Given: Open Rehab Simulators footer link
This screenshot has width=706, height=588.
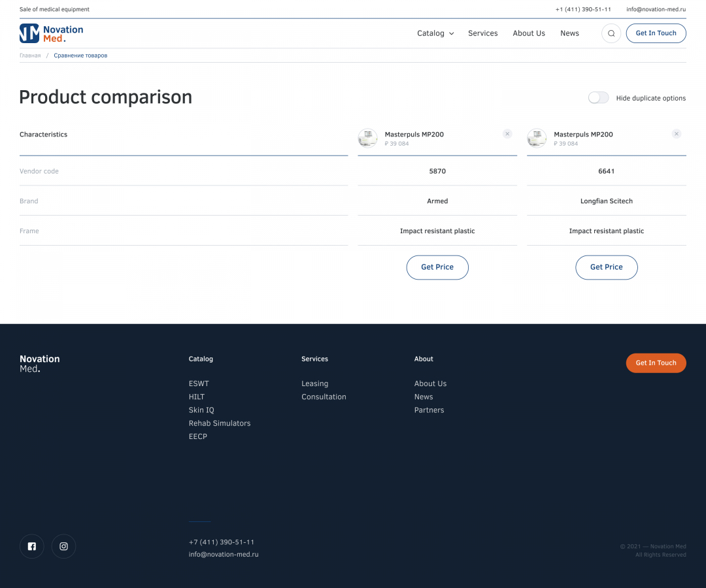Looking at the screenshot, I should [x=219, y=423].
